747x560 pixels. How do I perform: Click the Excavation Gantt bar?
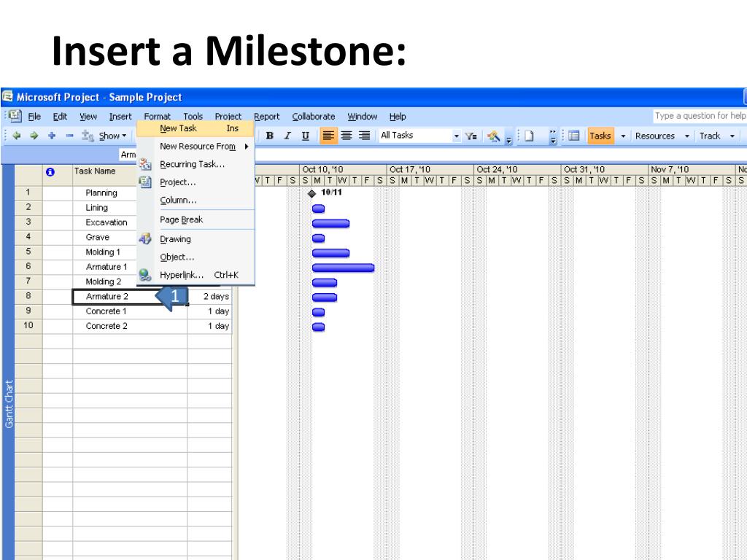pyautogui.click(x=330, y=223)
